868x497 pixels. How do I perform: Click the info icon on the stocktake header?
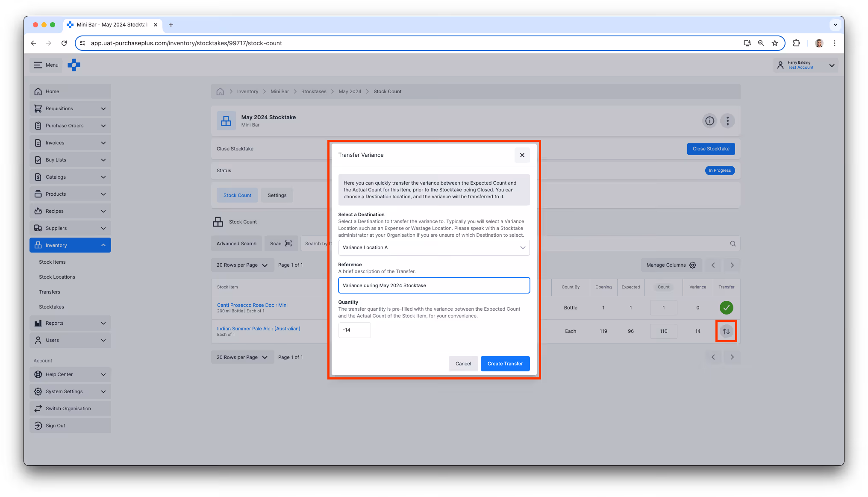709,121
